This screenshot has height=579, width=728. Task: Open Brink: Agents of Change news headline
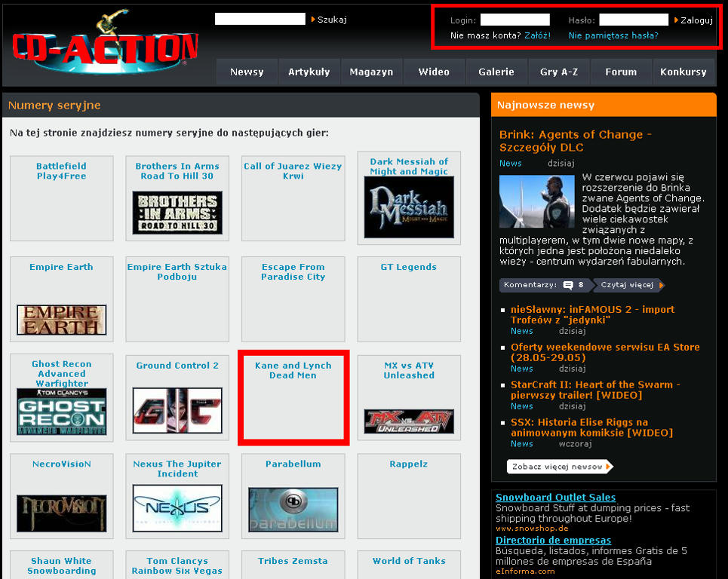pyautogui.click(x=576, y=141)
